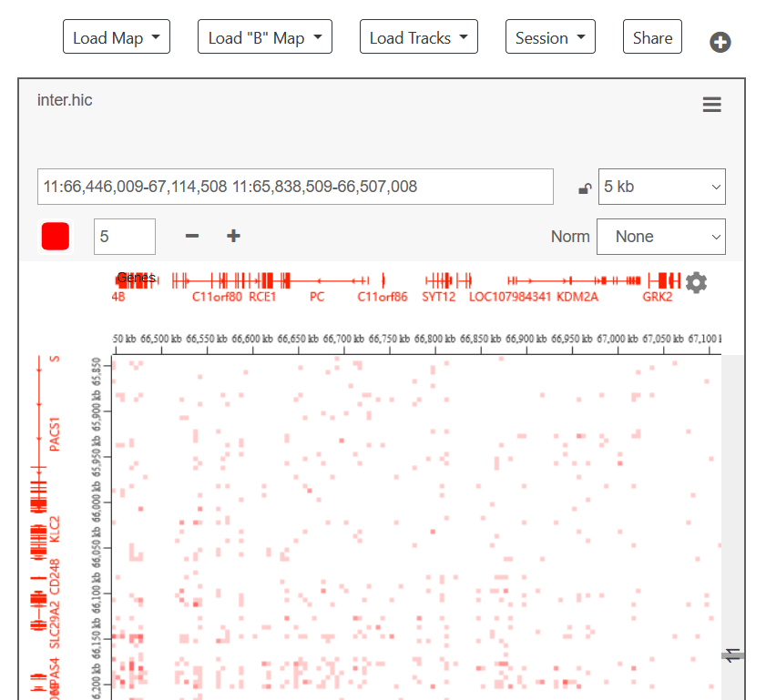Open the Load Map dropdown
766x700 pixels.
[117, 37]
